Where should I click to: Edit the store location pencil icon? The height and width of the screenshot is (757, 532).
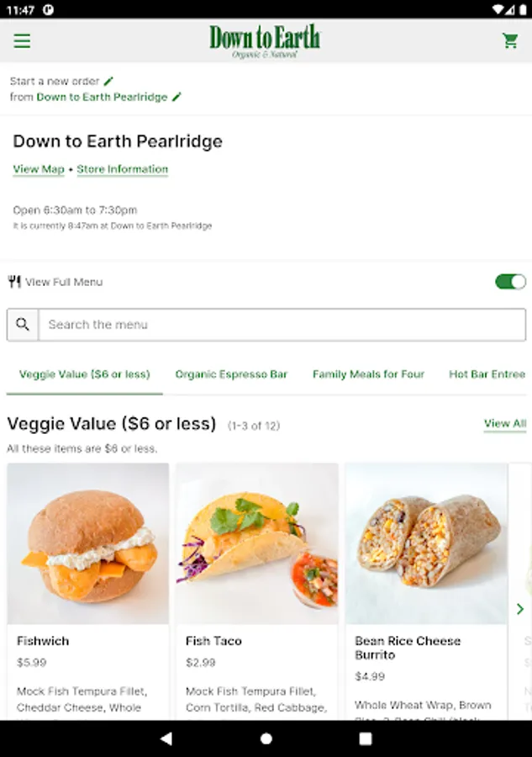point(176,97)
